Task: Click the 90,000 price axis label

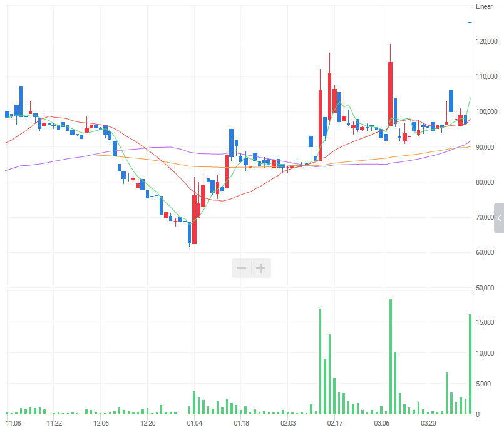Action: point(485,147)
